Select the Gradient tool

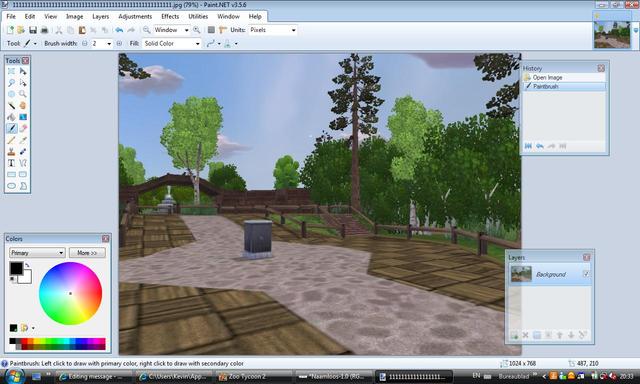tap(23, 117)
